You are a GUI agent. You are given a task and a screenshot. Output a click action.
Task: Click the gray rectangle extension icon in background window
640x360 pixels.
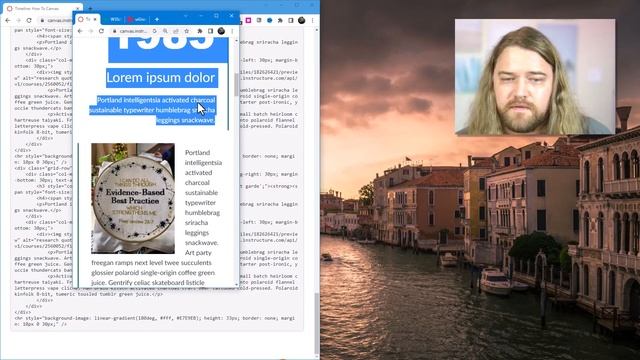(x=259, y=20)
